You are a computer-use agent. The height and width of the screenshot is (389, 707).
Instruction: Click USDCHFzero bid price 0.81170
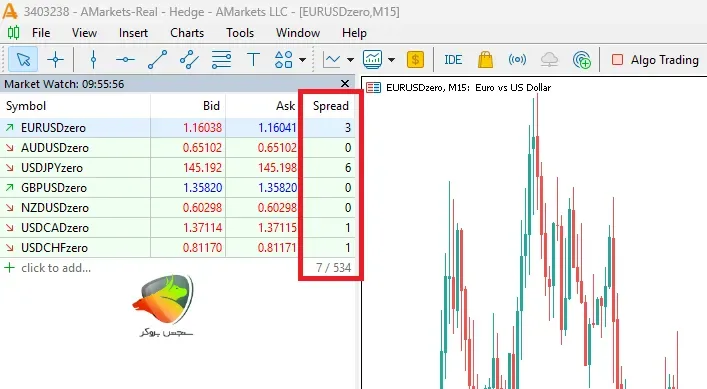point(202,247)
